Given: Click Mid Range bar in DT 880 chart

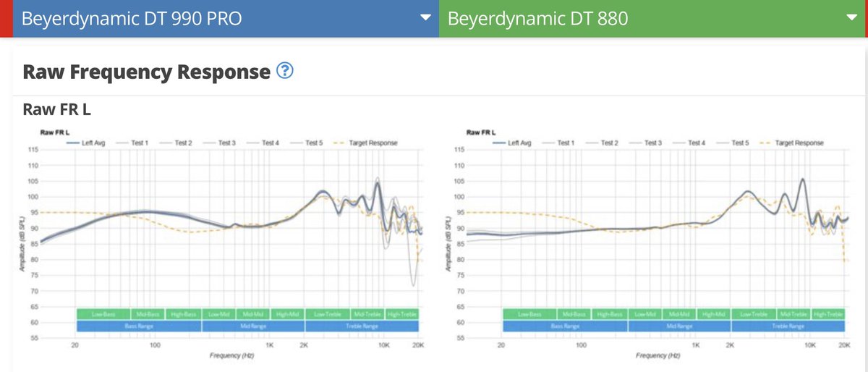Looking at the screenshot, I should click(680, 326).
